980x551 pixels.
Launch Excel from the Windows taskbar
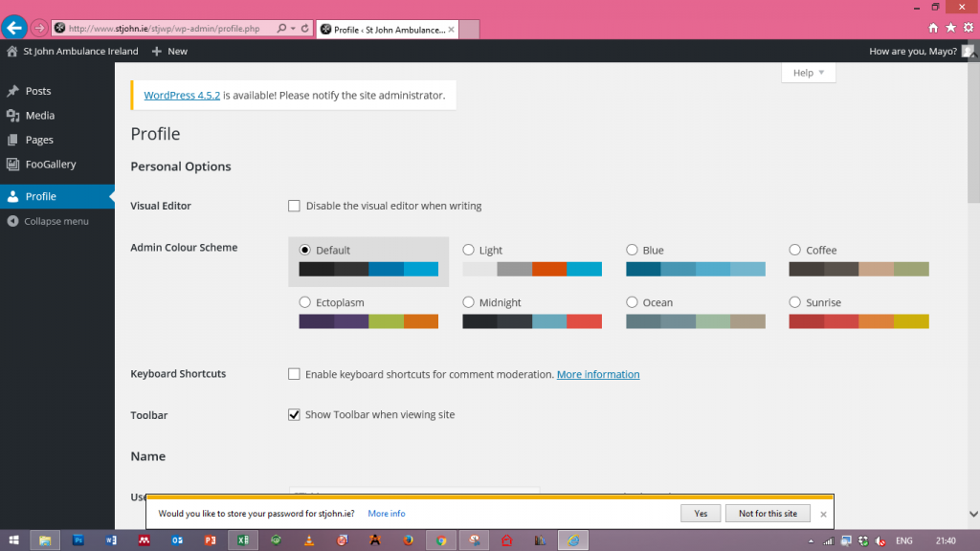coord(243,540)
